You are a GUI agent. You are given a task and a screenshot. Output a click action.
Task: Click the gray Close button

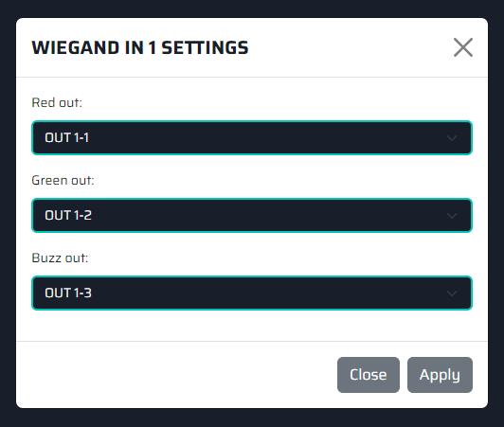[x=369, y=375]
